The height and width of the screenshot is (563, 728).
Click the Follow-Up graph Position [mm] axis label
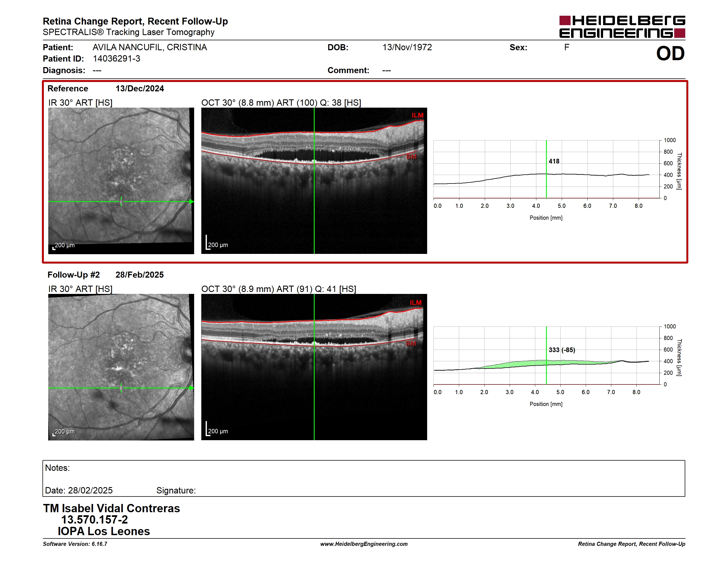(x=546, y=404)
